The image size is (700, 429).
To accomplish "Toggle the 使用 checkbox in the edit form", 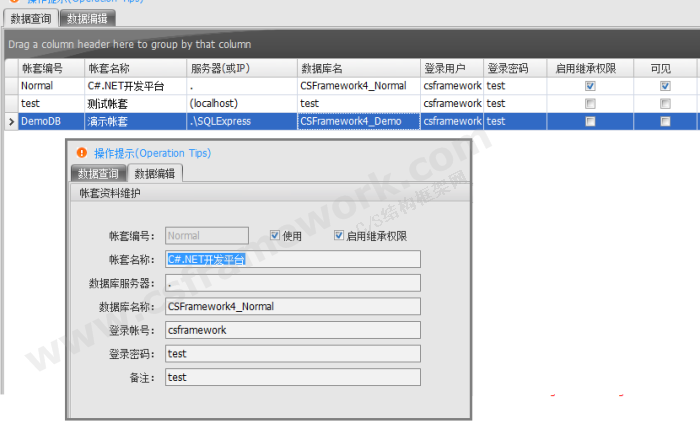I will [x=275, y=236].
